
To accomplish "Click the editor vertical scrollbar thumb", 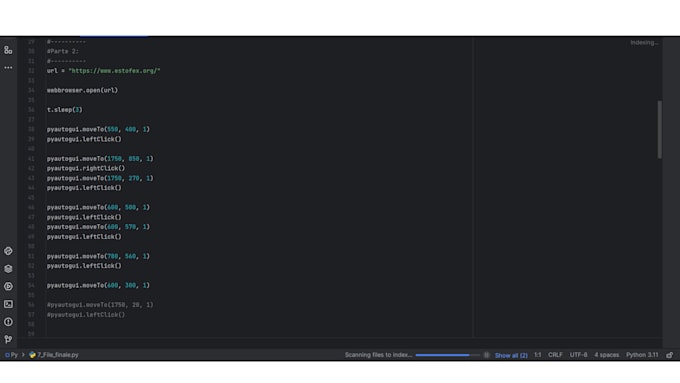I will point(659,129).
